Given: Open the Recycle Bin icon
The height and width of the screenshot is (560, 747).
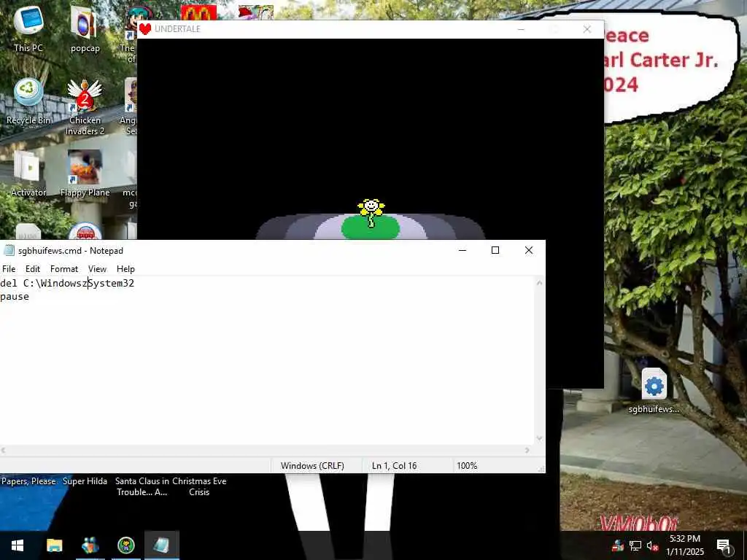Looking at the screenshot, I should click(28, 101).
